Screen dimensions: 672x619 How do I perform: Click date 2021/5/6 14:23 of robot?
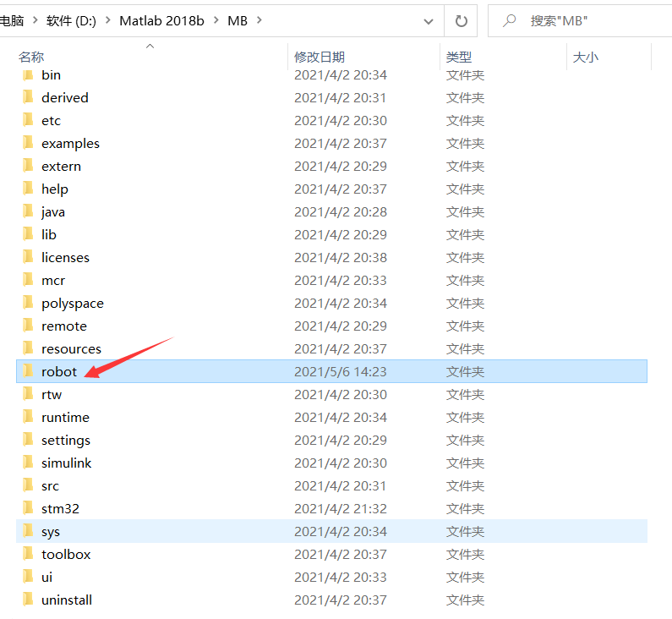tap(341, 372)
